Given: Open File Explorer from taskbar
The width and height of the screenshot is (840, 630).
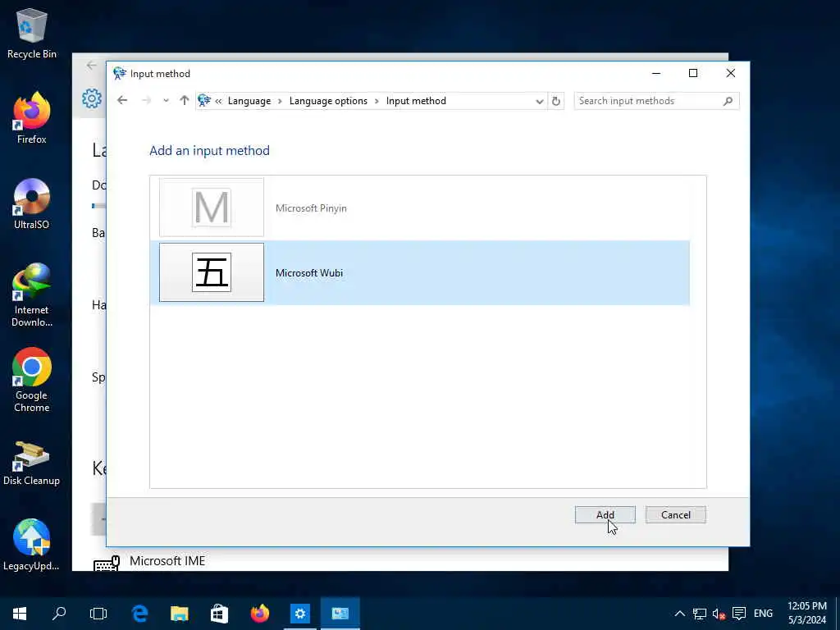Looking at the screenshot, I should (x=180, y=614).
